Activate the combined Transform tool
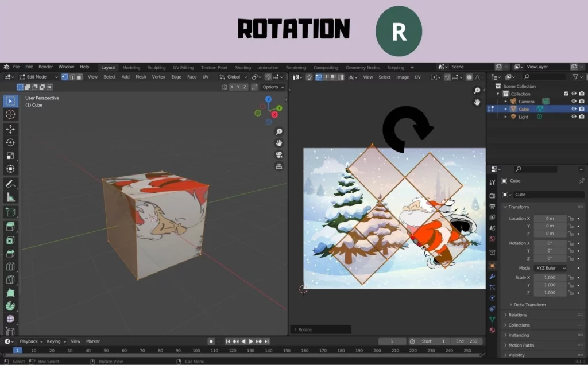This screenshot has height=365, width=588. (10, 169)
